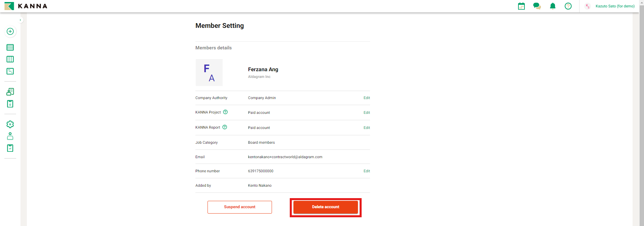Screen dimensions: 644x226
Task: Show the KANNA Project help tooltip icon
Action: coord(225,112)
